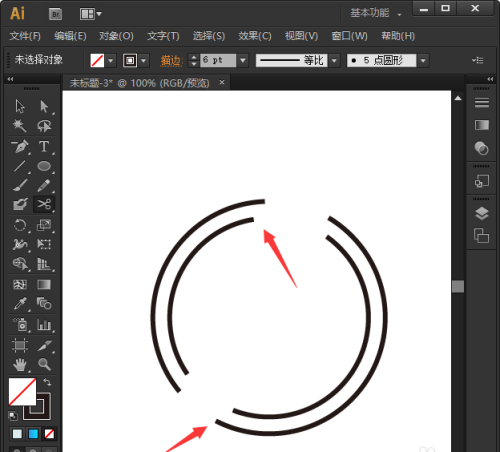Select the Hand tool
500x452 pixels.
pyautogui.click(x=20, y=364)
